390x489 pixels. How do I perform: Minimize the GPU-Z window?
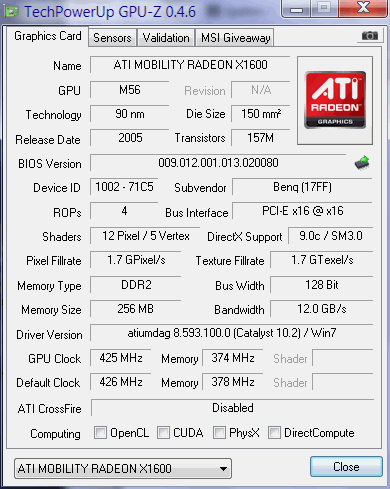(296, 8)
